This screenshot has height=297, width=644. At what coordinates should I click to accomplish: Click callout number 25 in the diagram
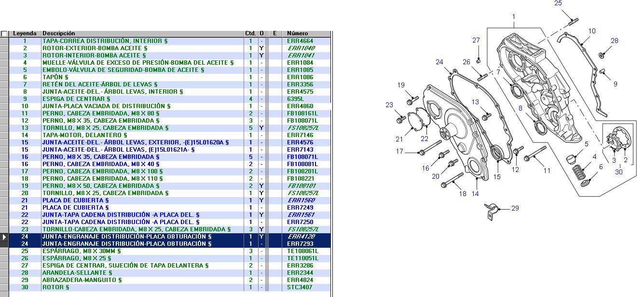[x=558, y=3]
